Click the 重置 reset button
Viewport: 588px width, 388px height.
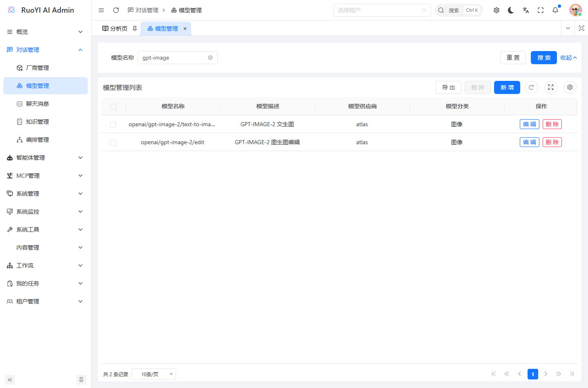[x=513, y=58]
